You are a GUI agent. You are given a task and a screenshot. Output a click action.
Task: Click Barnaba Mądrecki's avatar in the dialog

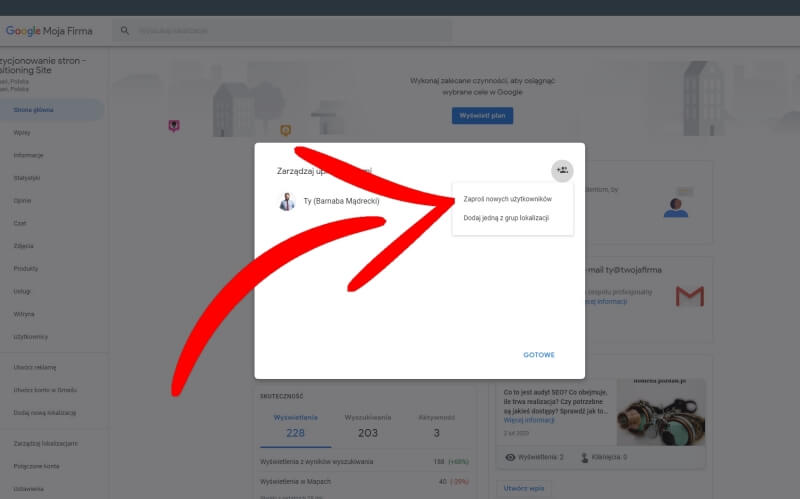coord(287,201)
